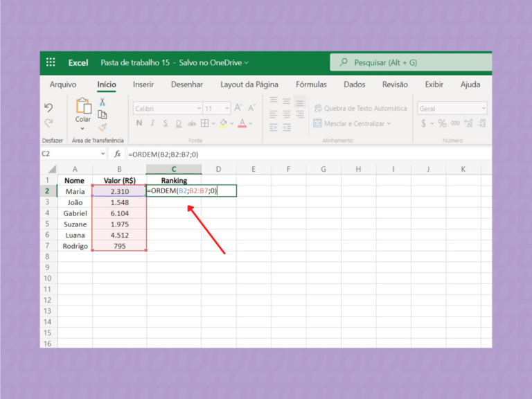The height and width of the screenshot is (399, 532).
Task: Toggle italic (I) formatting
Action: [x=152, y=123]
